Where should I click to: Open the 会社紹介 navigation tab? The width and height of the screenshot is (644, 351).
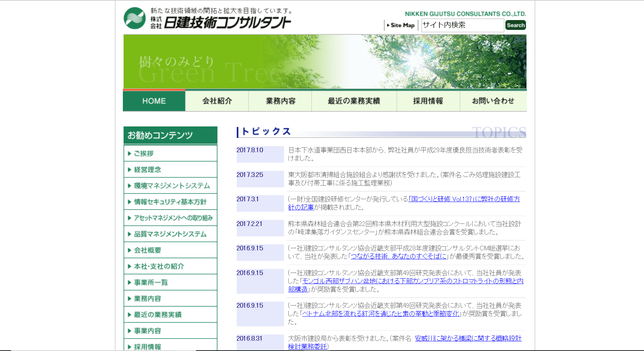[x=217, y=101]
